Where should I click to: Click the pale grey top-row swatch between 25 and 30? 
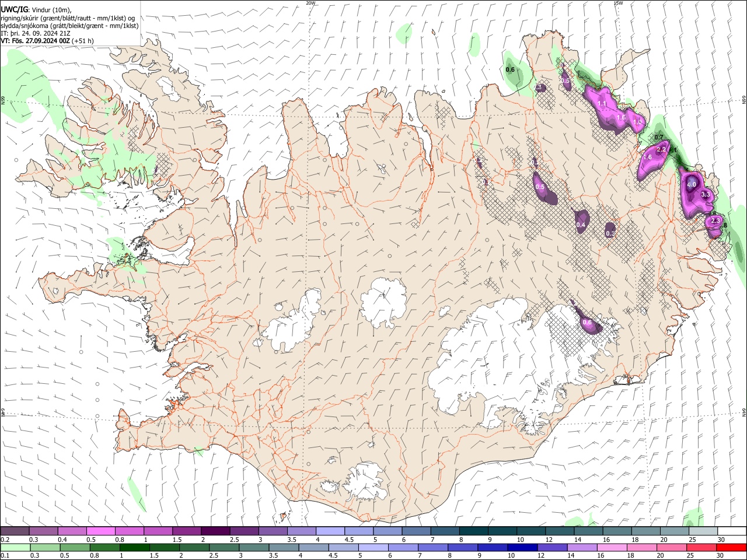click(x=703, y=531)
